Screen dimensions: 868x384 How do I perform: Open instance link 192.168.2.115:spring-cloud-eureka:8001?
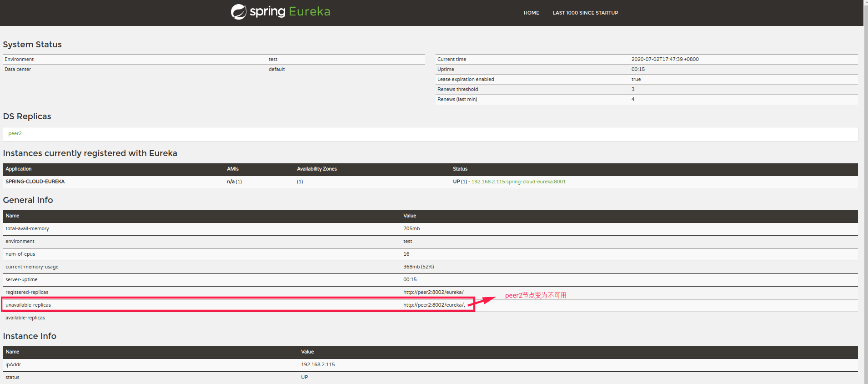pyautogui.click(x=518, y=182)
